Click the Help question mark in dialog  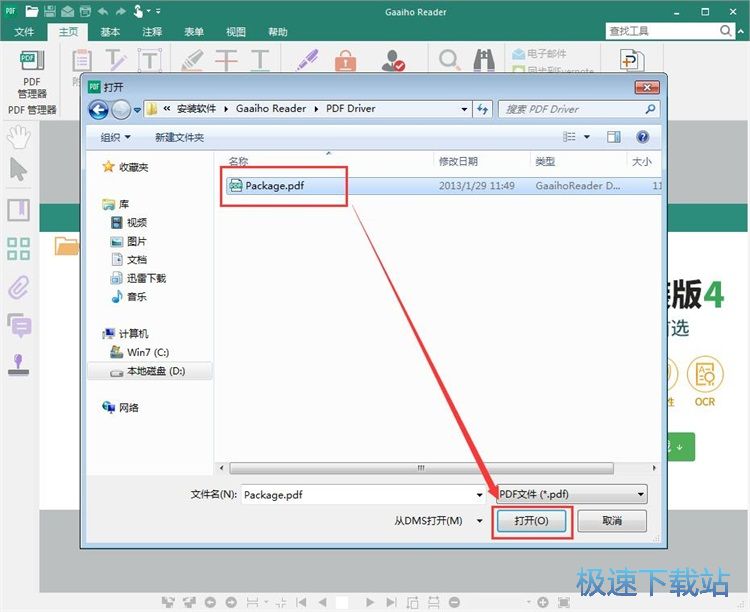click(x=642, y=137)
